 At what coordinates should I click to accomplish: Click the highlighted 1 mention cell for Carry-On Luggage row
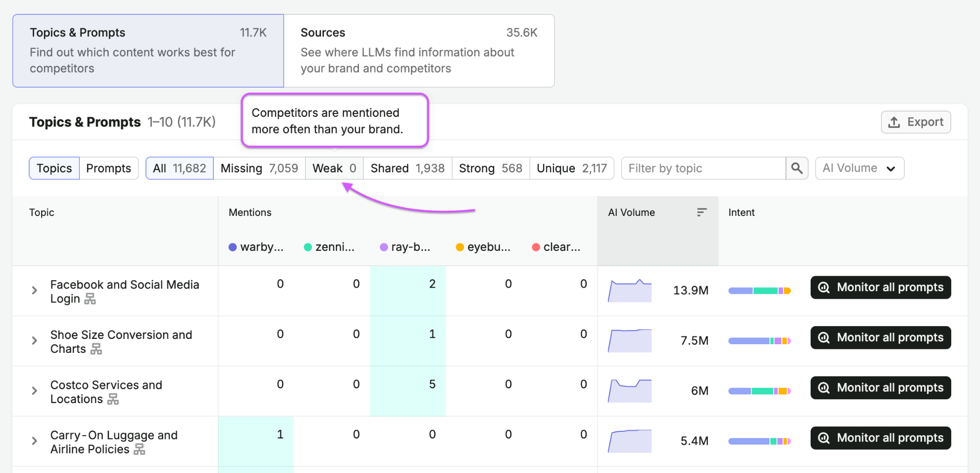[256, 441]
